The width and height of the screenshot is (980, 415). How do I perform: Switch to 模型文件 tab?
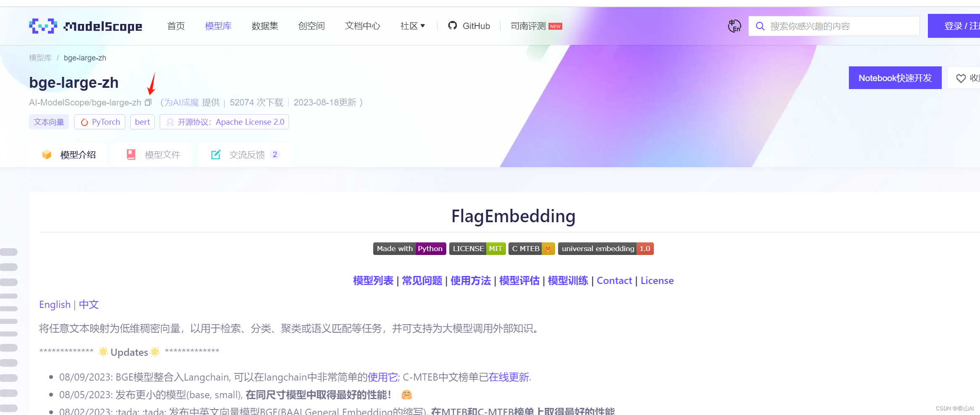[153, 155]
